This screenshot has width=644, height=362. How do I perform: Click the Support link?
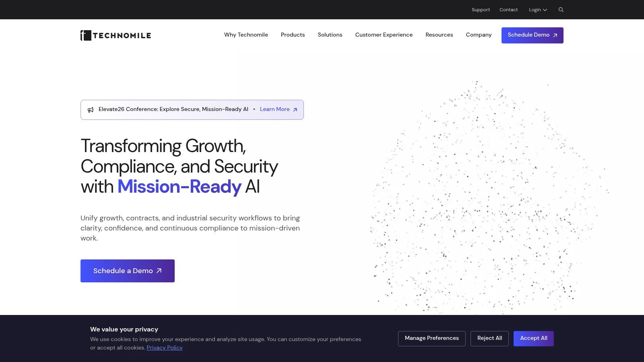click(481, 10)
